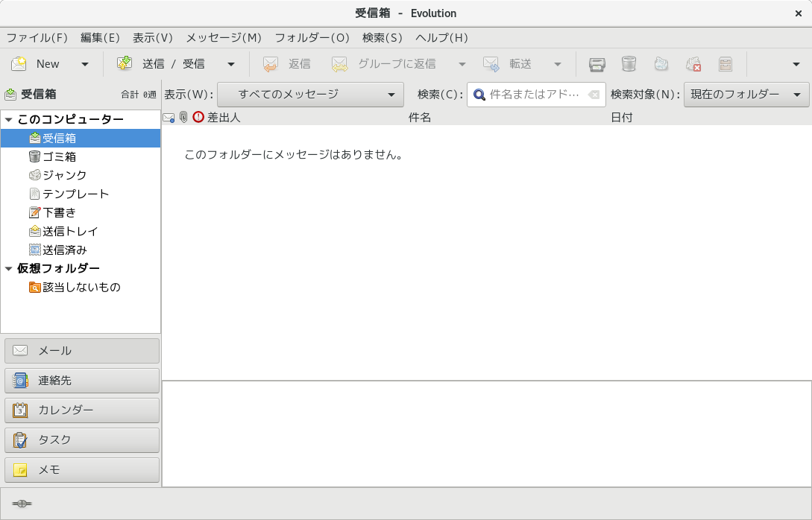
Task: Click the New message envelope icon
Action: (x=19, y=64)
